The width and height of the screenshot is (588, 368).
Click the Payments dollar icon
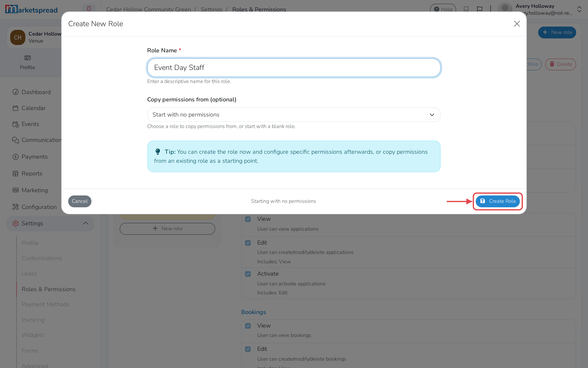(x=16, y=157)
